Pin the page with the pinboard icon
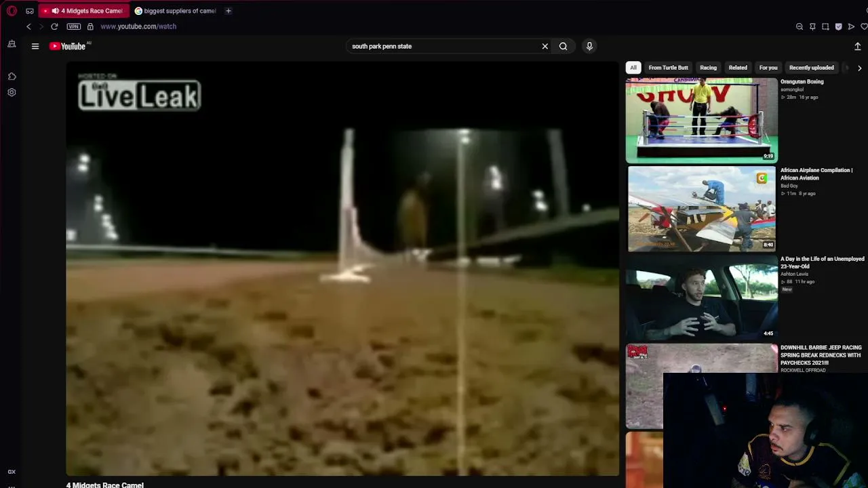 pos(812,26)
